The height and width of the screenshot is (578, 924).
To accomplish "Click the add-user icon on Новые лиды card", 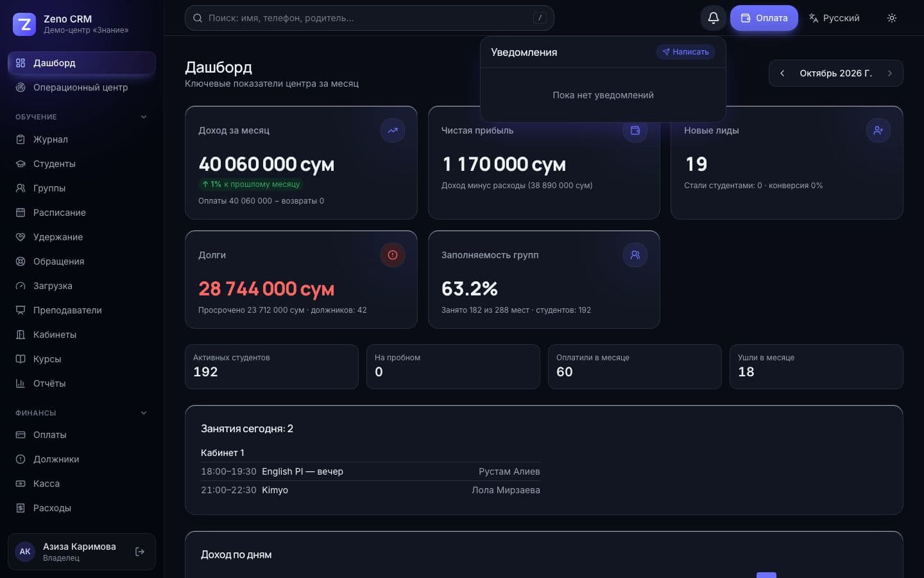I will [878, 130].
